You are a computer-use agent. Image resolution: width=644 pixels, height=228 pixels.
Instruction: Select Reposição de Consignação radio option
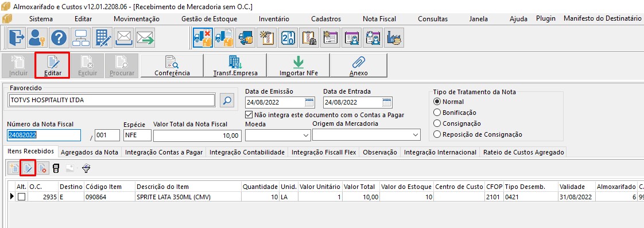[437, 134]
